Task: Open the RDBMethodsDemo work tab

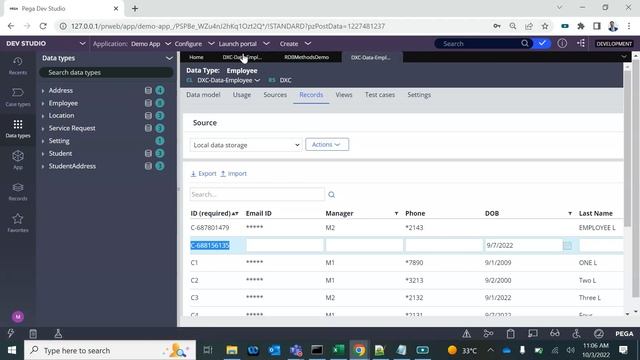Action: click(307, 57)
